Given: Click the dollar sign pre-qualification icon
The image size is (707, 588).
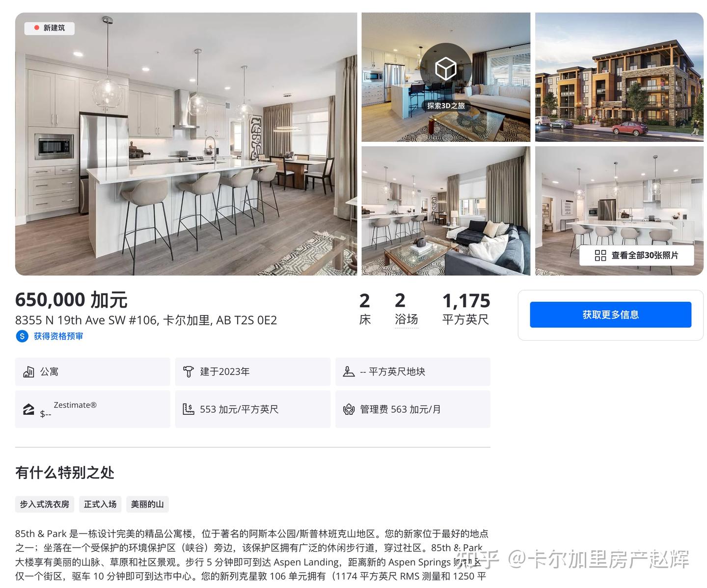Looking at the screenshot, I should point(22,336).
